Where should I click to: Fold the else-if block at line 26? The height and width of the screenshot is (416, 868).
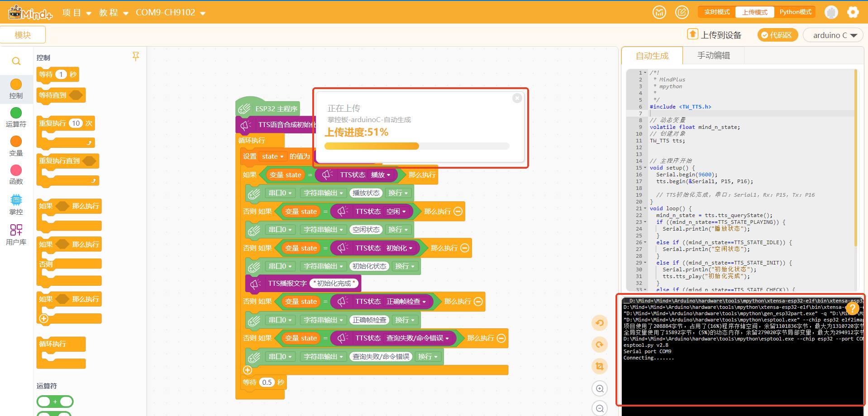pyautogui.click(x=645, y=242)
